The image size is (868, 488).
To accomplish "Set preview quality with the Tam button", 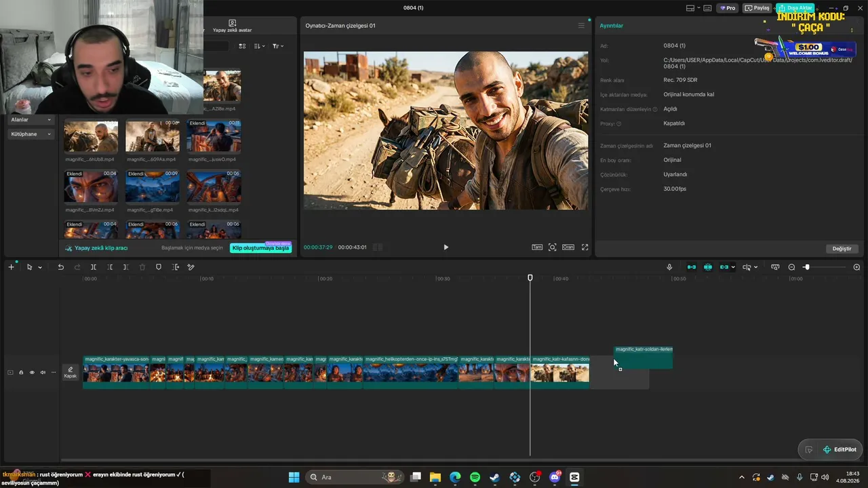I will (537, 247).
